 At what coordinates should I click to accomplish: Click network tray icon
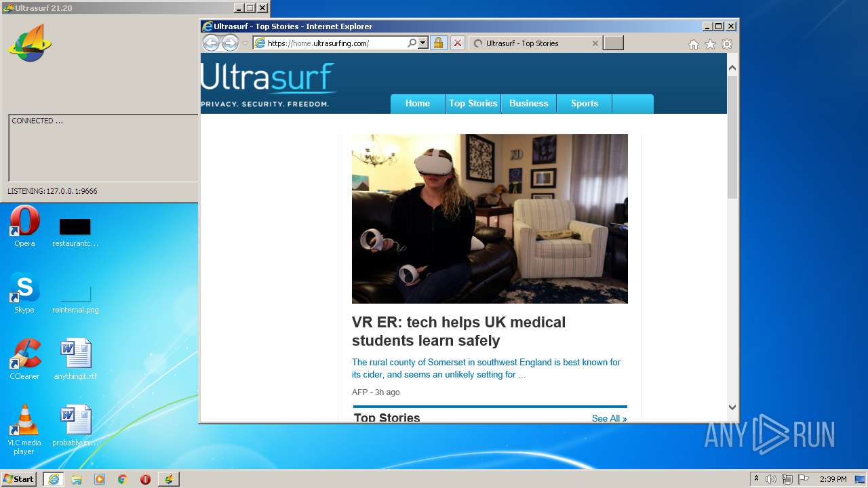[787, 479]
